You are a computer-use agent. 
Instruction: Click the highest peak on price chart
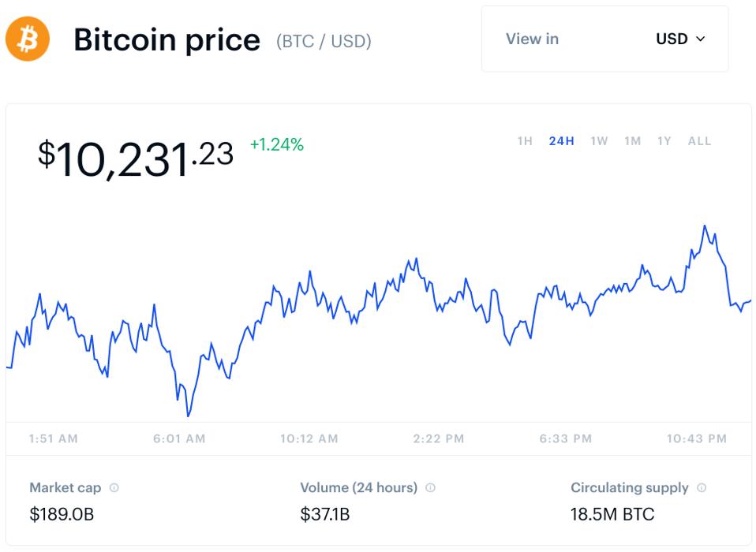point(704,226)
